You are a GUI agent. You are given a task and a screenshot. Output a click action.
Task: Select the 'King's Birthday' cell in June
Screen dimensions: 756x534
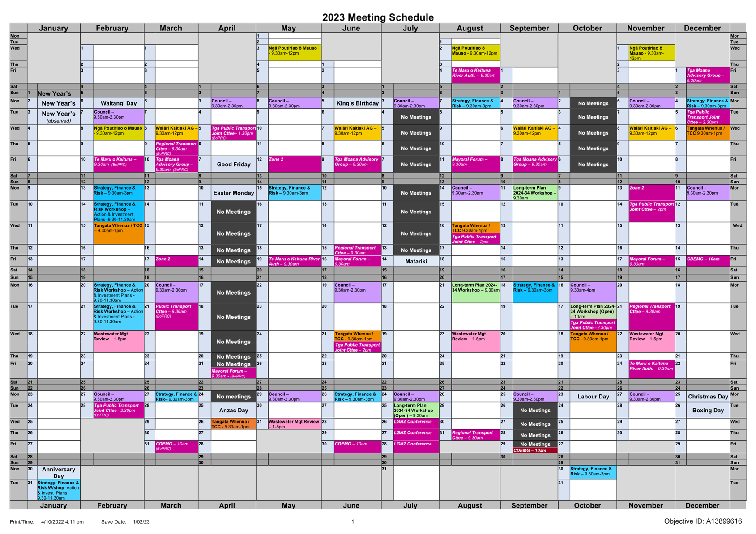[357, 103]
